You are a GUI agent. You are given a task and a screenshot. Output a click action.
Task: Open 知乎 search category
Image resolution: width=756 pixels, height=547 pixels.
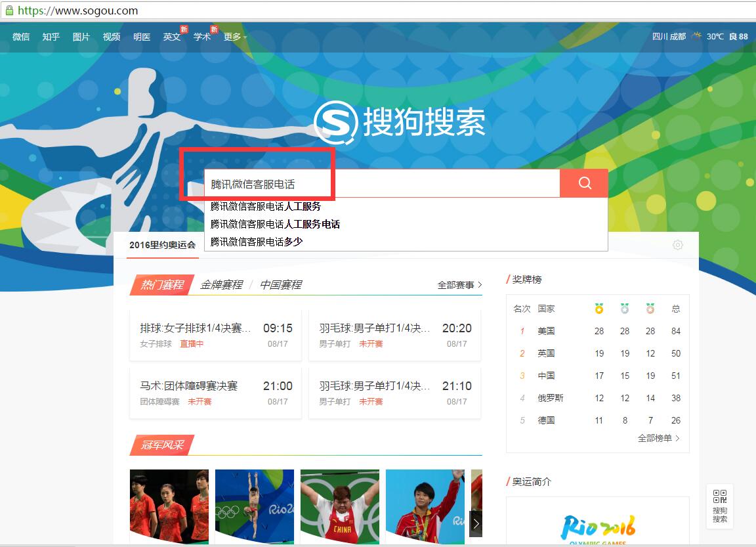[51, 37]
